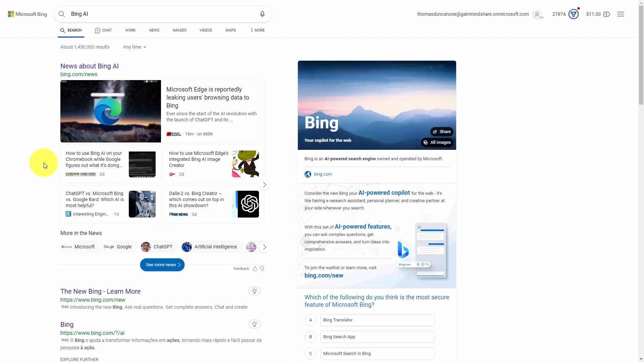This screenshot has height=362, width=644.
Task: Give thumbs down feedback on news results
Action: (262, 268)
